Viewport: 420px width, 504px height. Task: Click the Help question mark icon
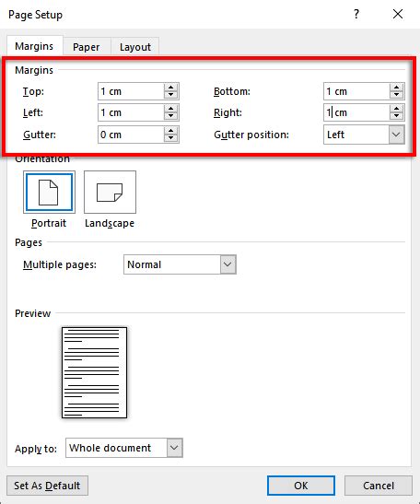click(356, 14)
